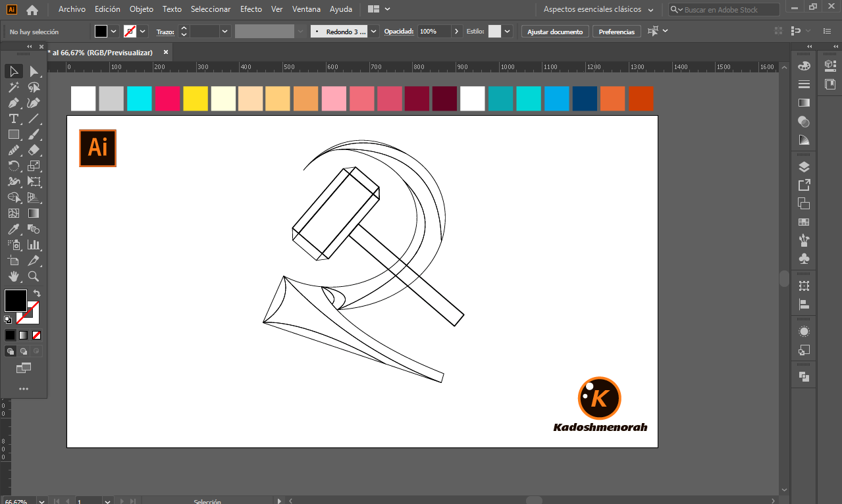
Task: Set paint mode to solid Color
Action: tap(11, 335)
